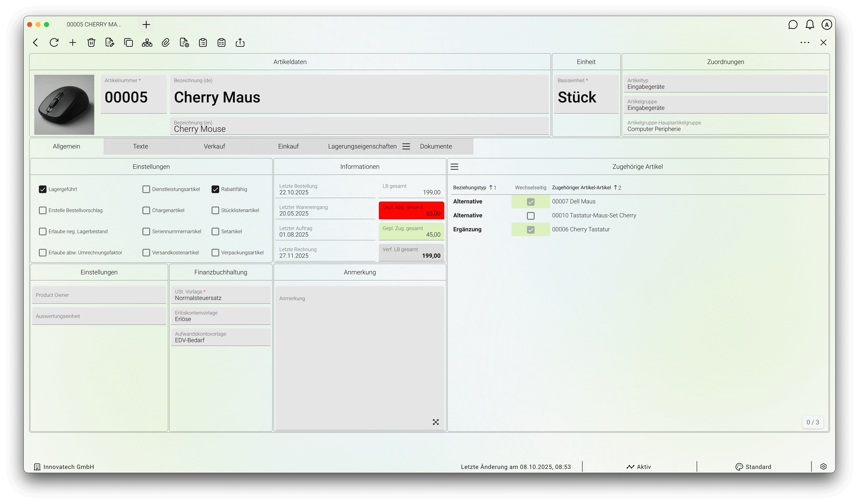Click the Aktiv status button
The image size is (859, 504).
(639, 467)
